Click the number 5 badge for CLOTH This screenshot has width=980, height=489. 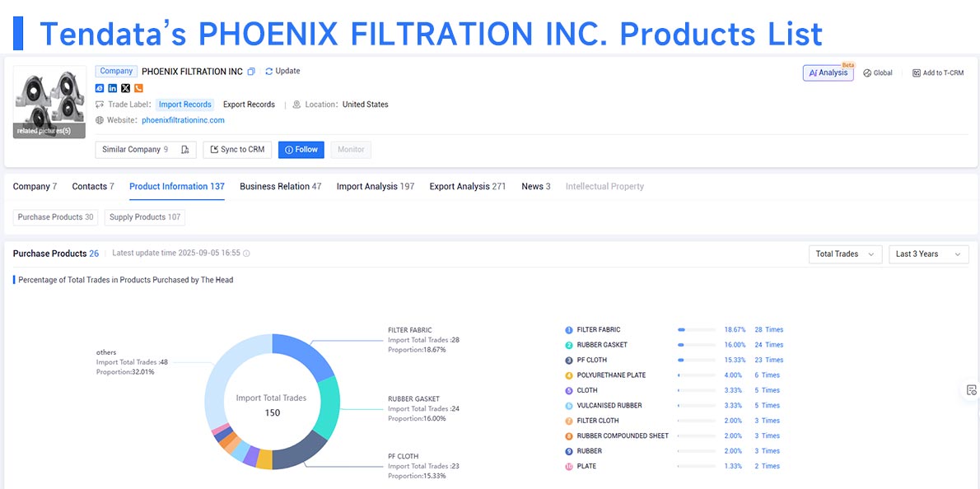click(x=569, y=390)
